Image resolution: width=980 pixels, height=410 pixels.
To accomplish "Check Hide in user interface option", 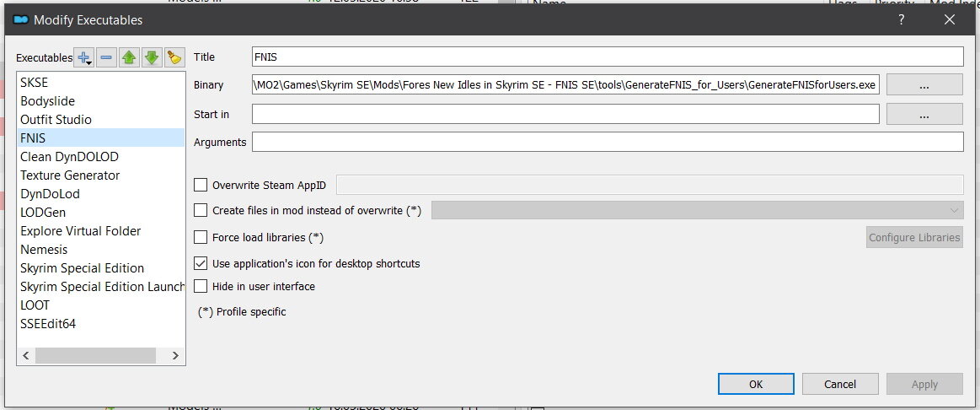I will (x=201, y=286).
